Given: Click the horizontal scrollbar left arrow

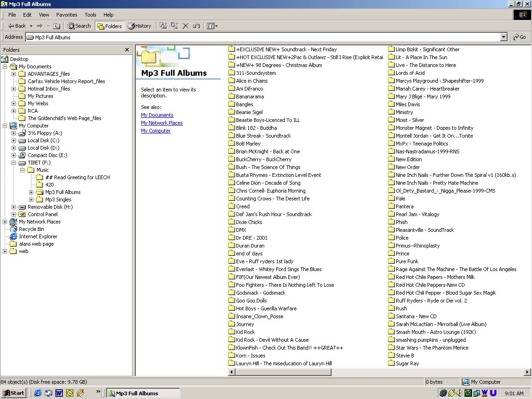Looking at the screenshot, I should pos(232,372).
